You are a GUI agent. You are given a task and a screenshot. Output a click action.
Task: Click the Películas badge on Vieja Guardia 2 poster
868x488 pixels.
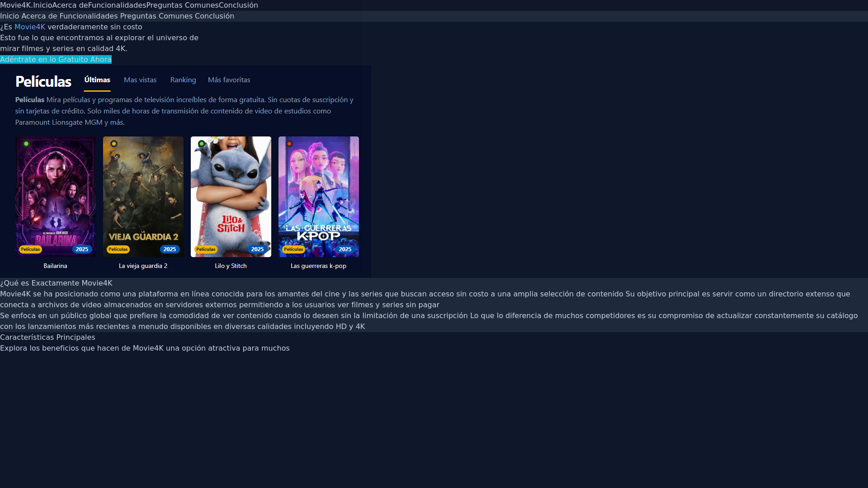(118, 249)
